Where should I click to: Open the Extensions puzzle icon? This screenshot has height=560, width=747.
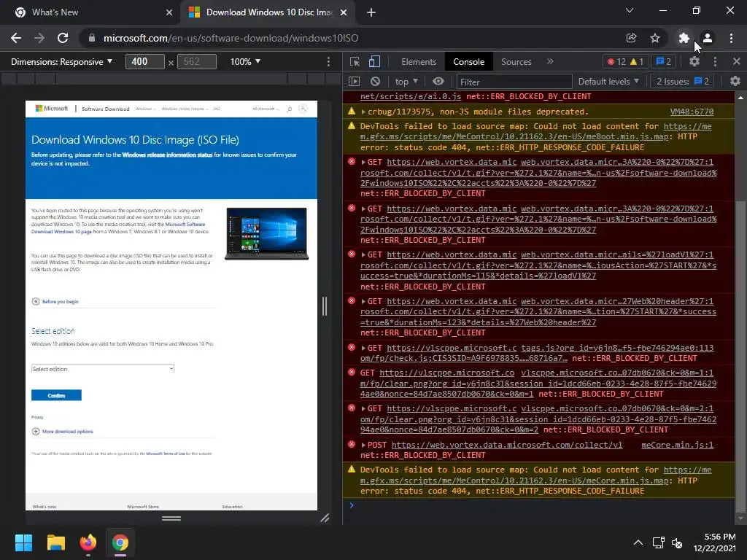pos(684,38)
